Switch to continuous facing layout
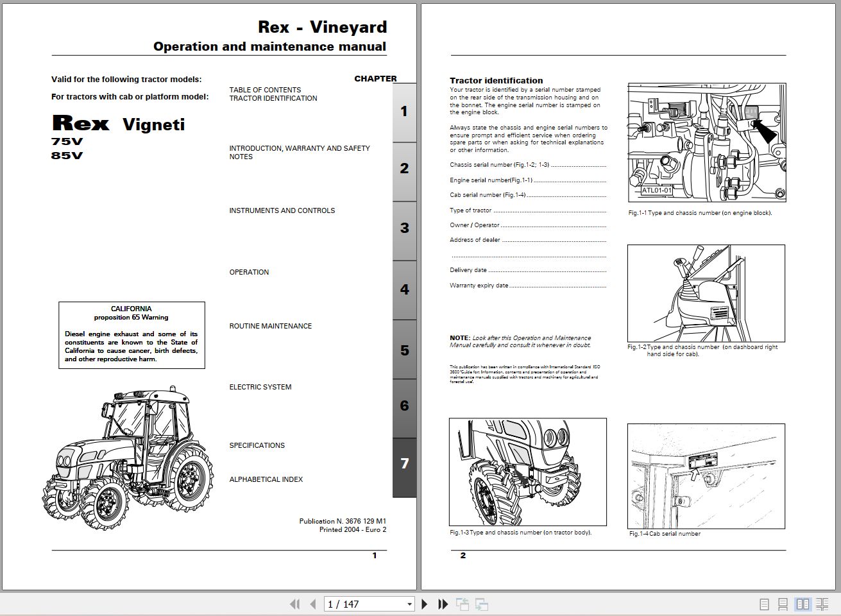Screen dimensions: 841x616 (x=822, y=604)
